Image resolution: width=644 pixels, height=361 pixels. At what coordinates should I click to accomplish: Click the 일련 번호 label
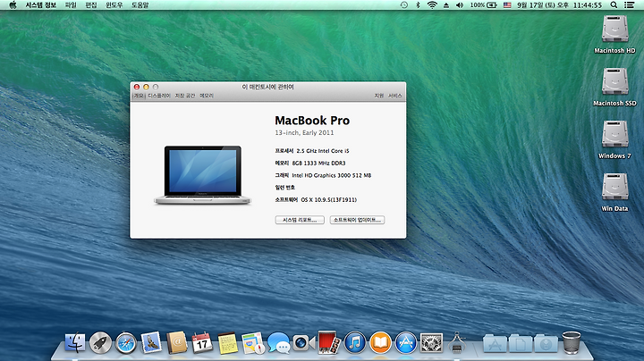tap(285, 188)
